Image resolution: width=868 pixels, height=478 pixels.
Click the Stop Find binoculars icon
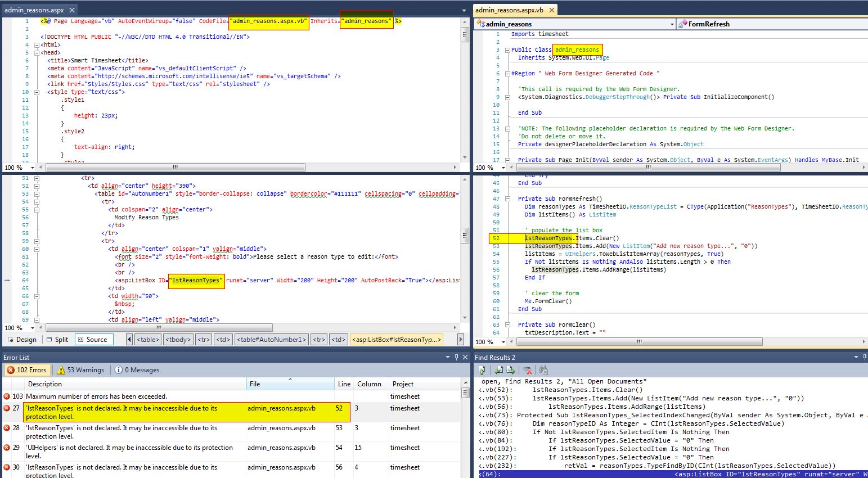tap(543, 370)
